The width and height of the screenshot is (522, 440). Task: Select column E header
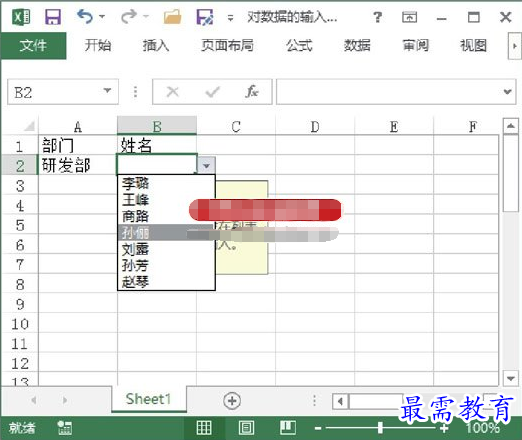point(394,127)
